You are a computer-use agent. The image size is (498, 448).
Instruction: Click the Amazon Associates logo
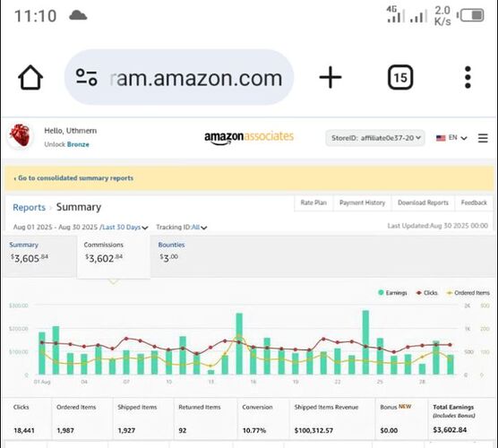(x=249, y=137)
